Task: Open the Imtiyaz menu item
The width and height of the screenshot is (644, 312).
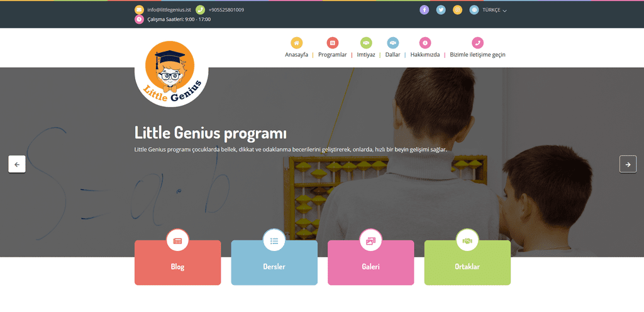Action: [x=366, y=55]
